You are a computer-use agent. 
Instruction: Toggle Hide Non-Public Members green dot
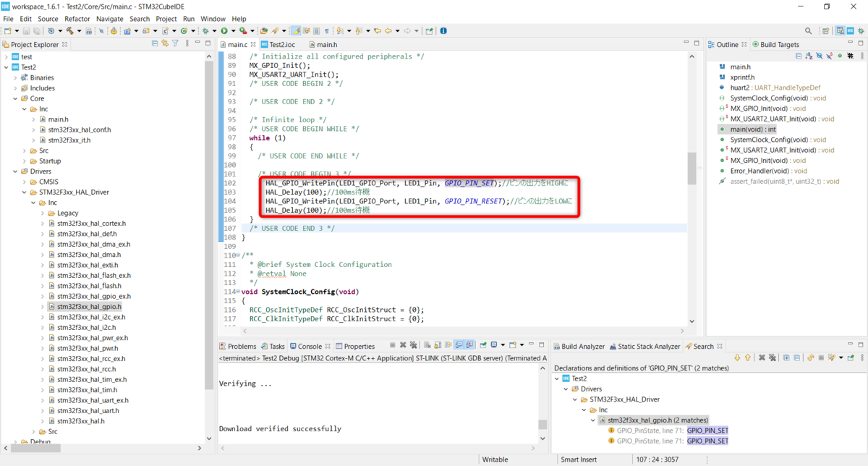pyautogui.click(x=840, y=56)
